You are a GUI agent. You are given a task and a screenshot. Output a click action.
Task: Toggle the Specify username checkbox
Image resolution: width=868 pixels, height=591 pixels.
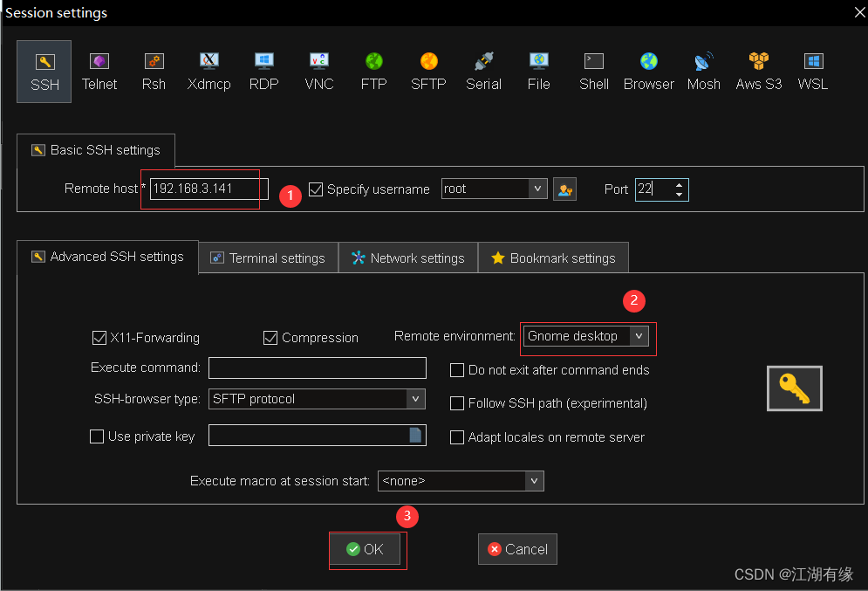[316, 189]
